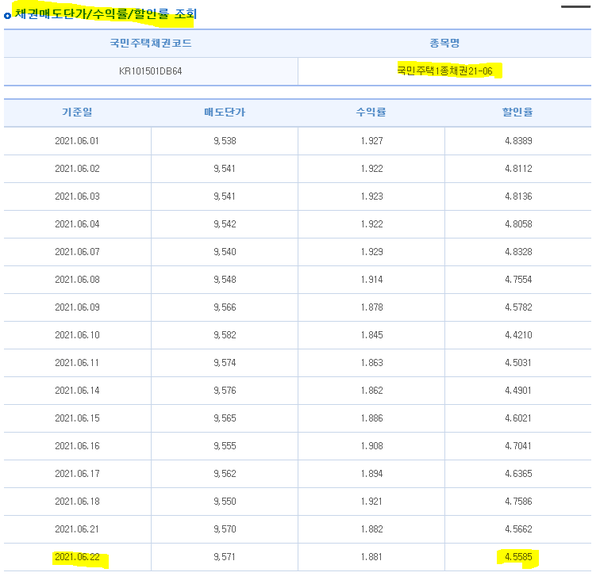The image size is (600, 580).
Task: Click the 기준일 column header
Action: click(x=77, y=112)
